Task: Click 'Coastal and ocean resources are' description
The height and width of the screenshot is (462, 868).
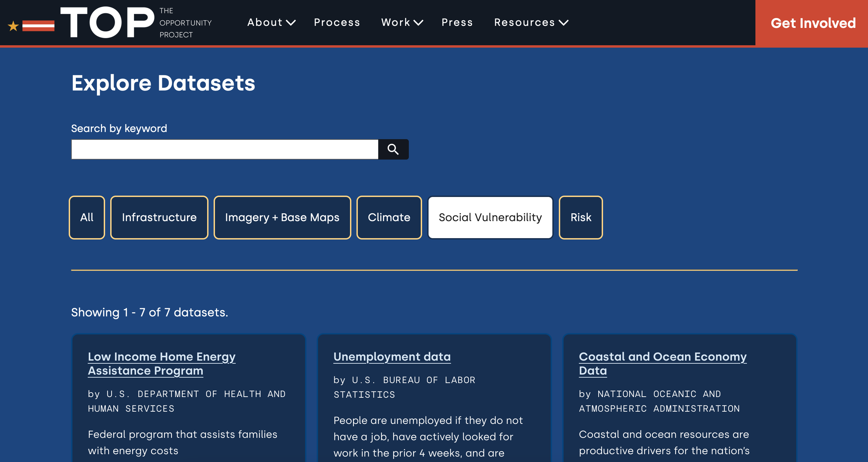Action: tap(664, 443)
